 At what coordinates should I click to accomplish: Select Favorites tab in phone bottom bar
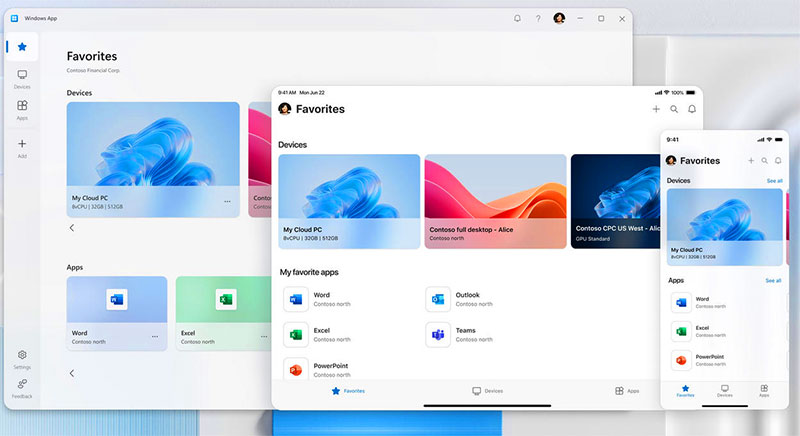[x=685, y=391]
